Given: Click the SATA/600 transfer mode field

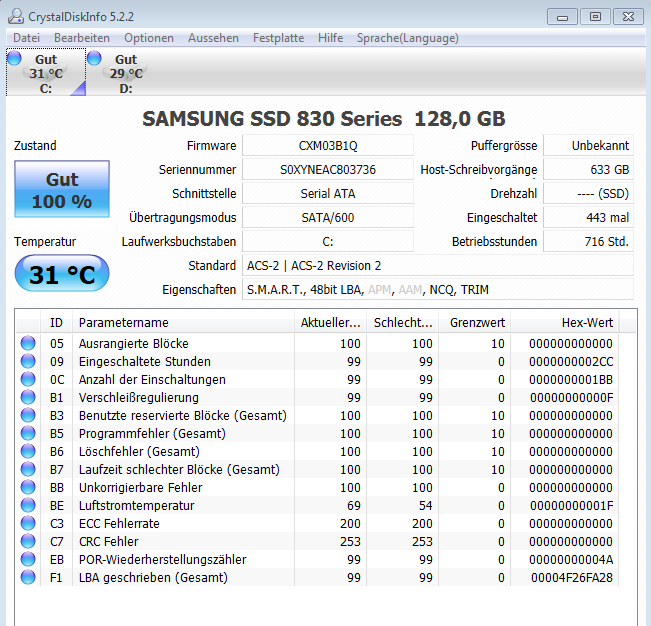Looking at the screenshot, I should 328,218.
